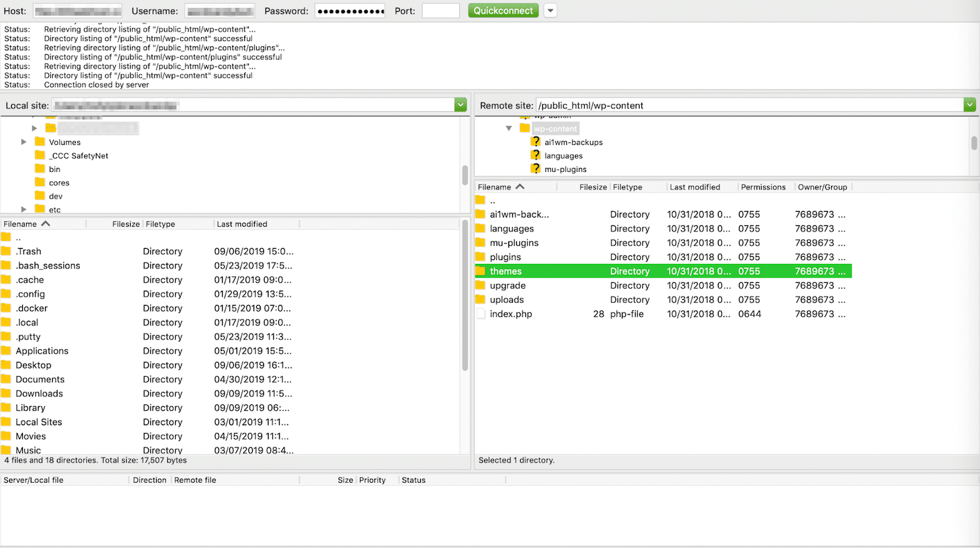The width and height of the screenshot is (980, 548).
Task: Open the Downloads folder locally
Action: [x=39, y=393]
